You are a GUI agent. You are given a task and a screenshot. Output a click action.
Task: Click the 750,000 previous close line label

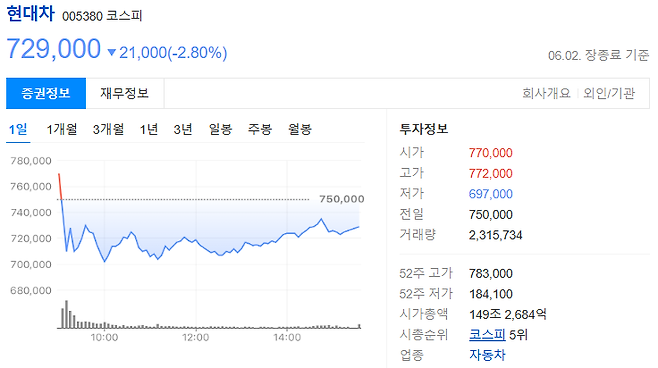pyautogui.click(x=342, y=199)
